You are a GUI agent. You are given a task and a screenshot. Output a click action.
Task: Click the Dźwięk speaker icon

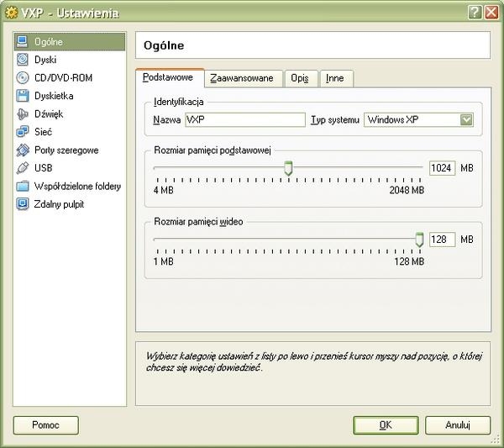click(22, 113)
